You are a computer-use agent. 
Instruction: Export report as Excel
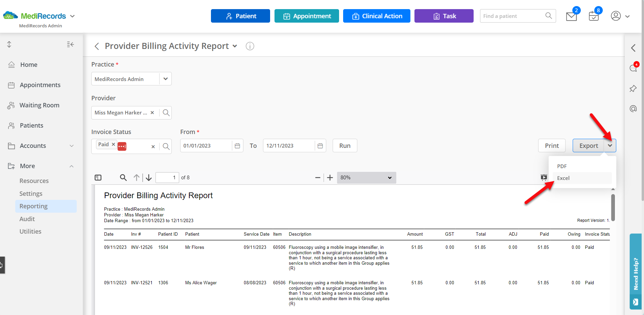582,178
